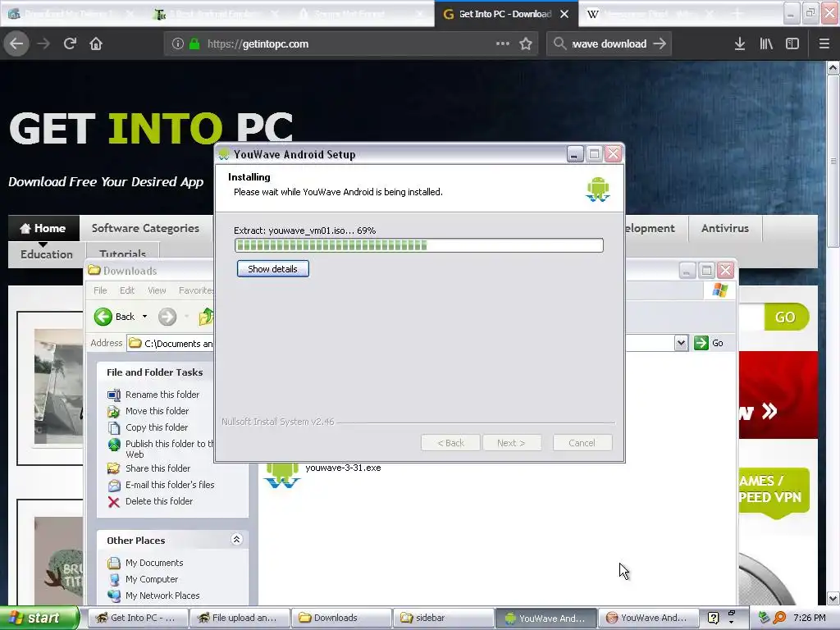
Task: Open Software Categories tab on the website
Action: 145,228
